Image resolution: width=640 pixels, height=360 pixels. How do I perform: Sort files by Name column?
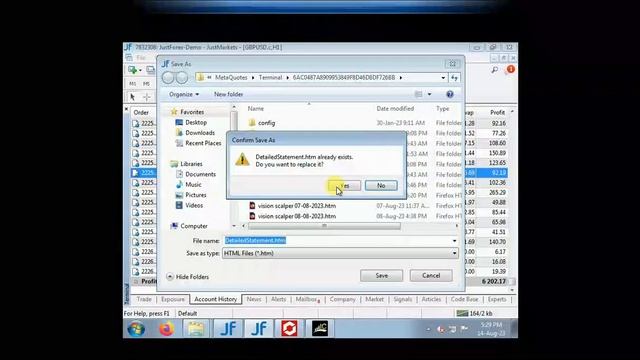click(x=256, y=109)
